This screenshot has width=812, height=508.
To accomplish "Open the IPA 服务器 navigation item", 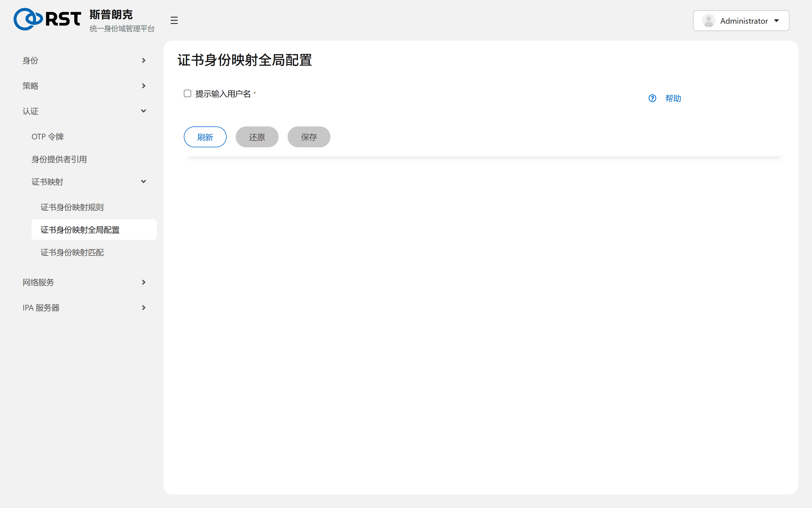I will pyautogui.click(x=41, y=308).
